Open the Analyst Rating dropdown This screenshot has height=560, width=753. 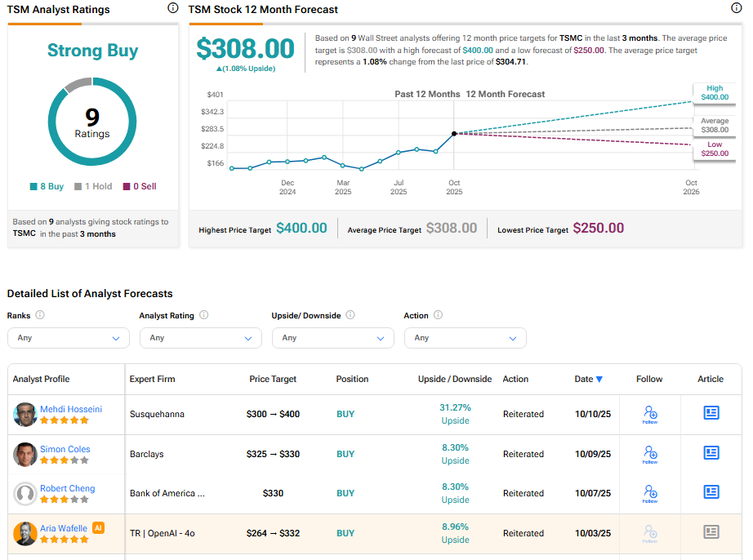pyautogui.click(x=201, y=338)
